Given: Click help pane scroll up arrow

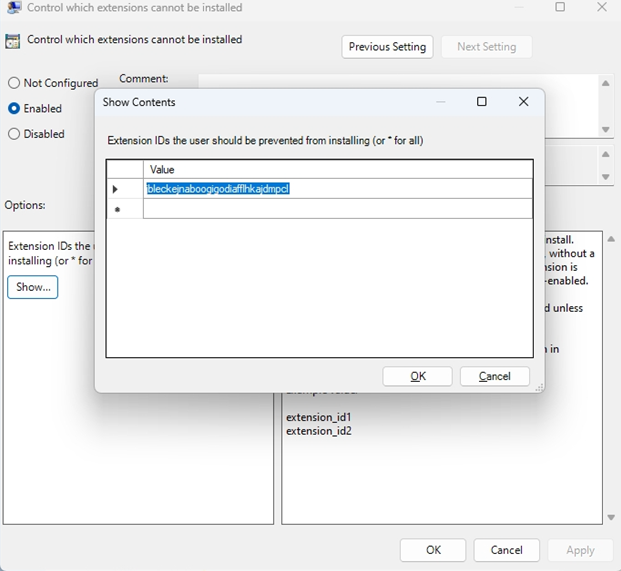Looking at the screenshot, I should (611, 239).
